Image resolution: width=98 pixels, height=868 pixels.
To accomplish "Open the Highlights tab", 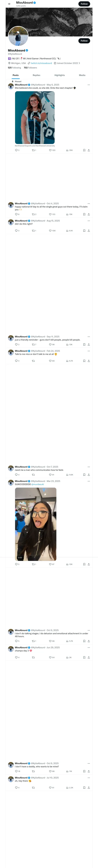I will [60, 75].
